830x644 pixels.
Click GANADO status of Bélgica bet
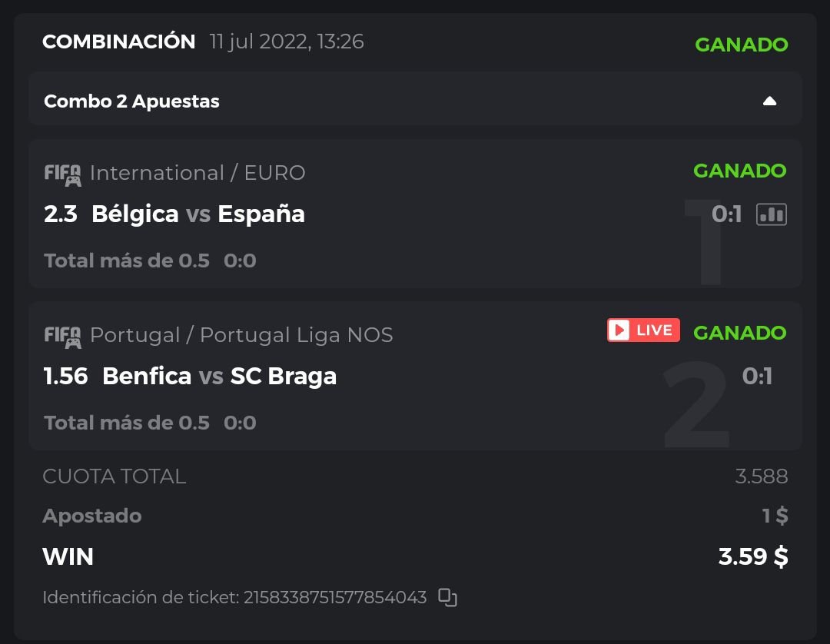click(739, 171)
